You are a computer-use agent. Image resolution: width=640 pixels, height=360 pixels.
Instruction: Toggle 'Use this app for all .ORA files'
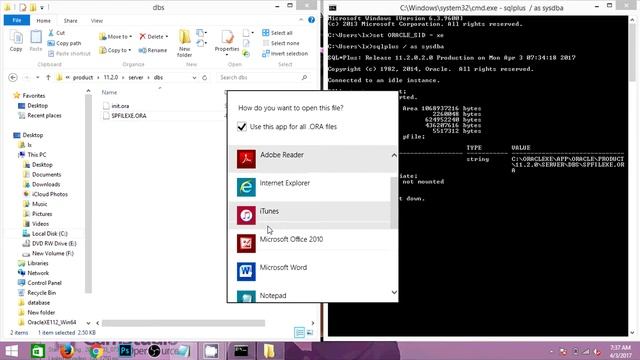pos(242,127)
